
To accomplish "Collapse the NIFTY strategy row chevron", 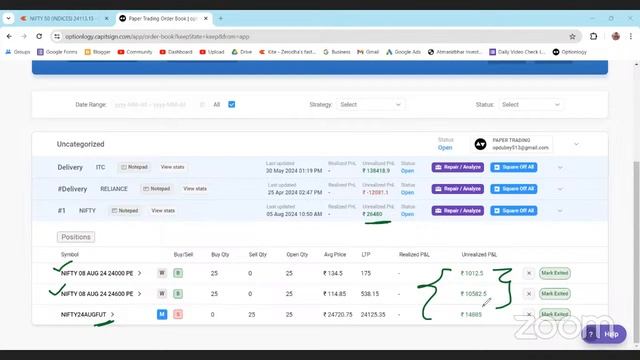I will click(560, 211).
